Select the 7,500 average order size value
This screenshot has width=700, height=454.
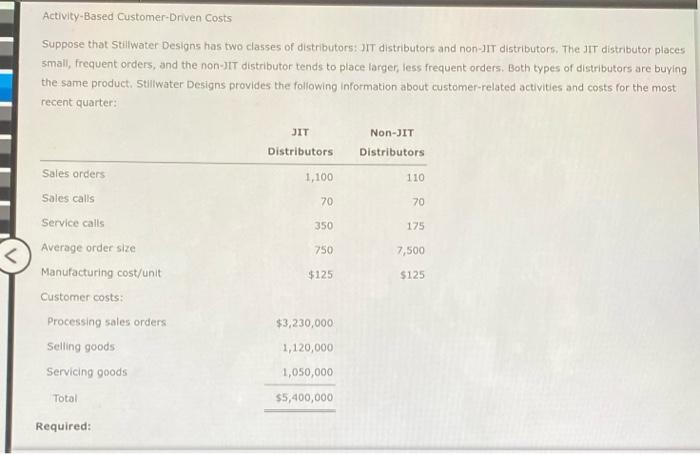pyautogui.click(x=411, y=250)
